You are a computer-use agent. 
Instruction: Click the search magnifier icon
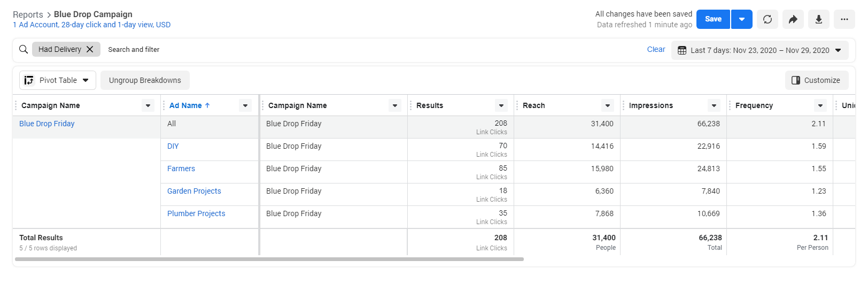[24, 49]
